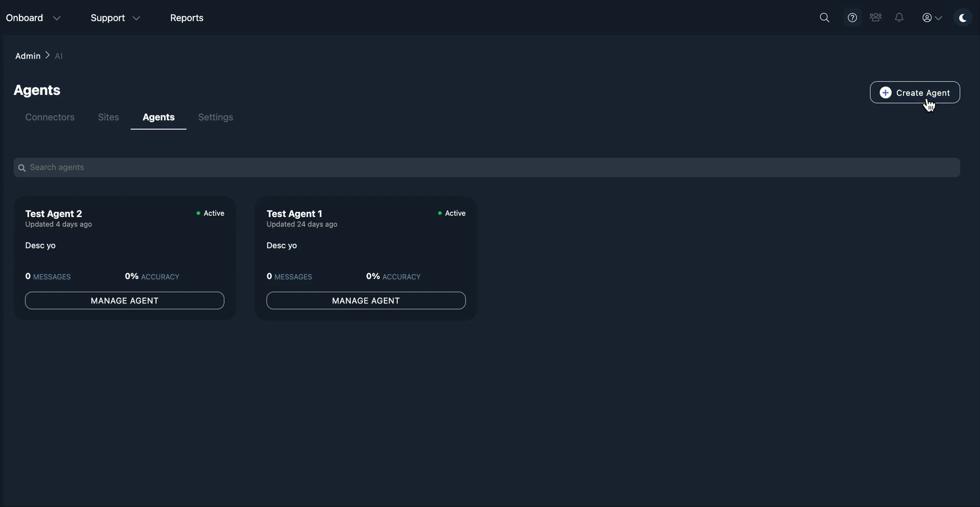Expand the Onboard menu chevron
The height and width of the screenshot is (507, 980).
coord(57,18)
